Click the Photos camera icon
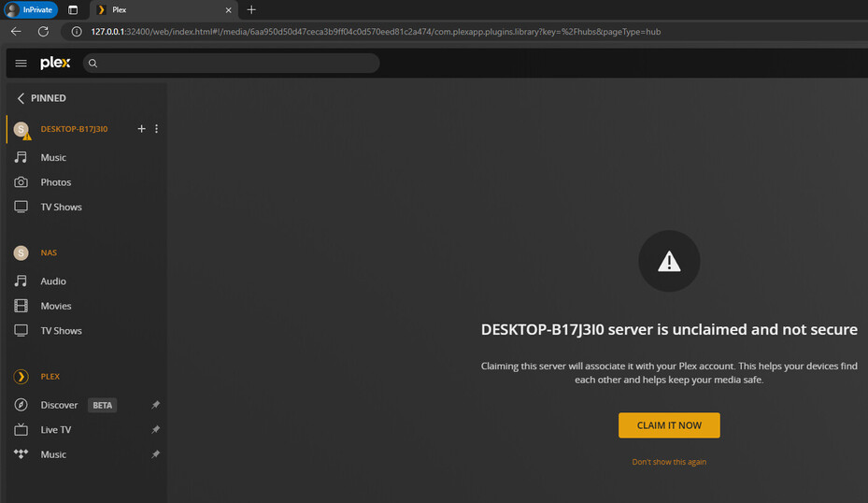868x503 pixels. click(x=21, y=182)
